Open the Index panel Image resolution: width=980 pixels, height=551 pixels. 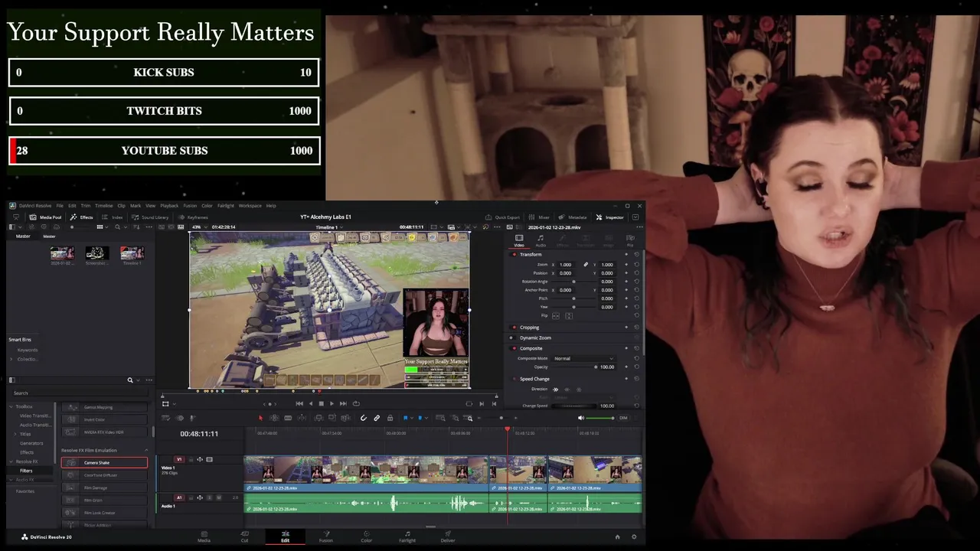(x=113, y=217)
